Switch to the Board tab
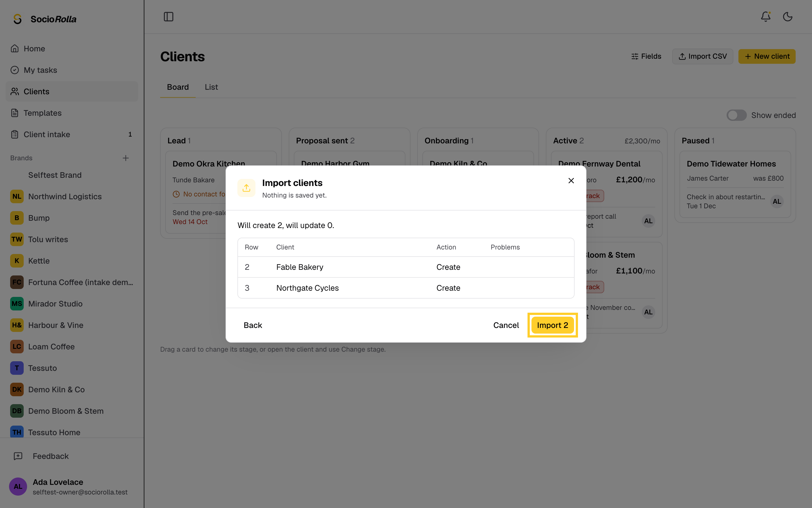812x508 pixels. point(178,87)
